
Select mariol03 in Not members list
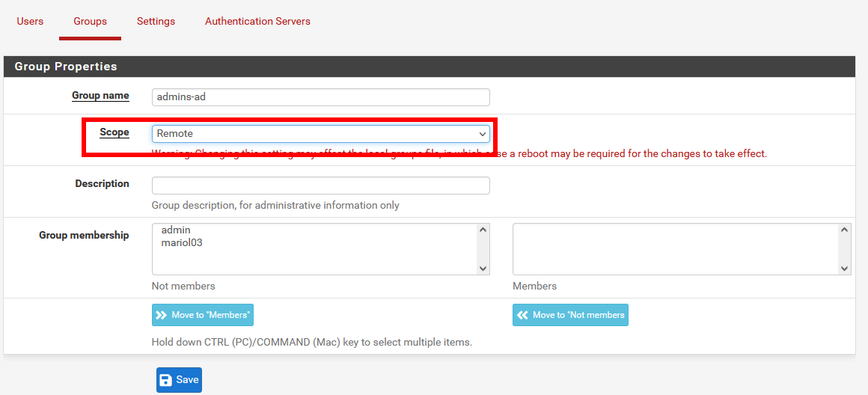182,242
